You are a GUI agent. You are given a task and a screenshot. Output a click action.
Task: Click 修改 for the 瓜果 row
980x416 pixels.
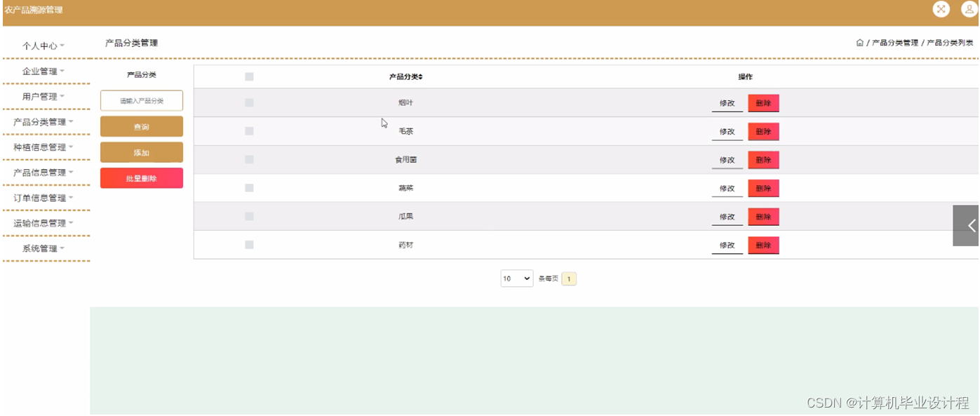[727, 217]
